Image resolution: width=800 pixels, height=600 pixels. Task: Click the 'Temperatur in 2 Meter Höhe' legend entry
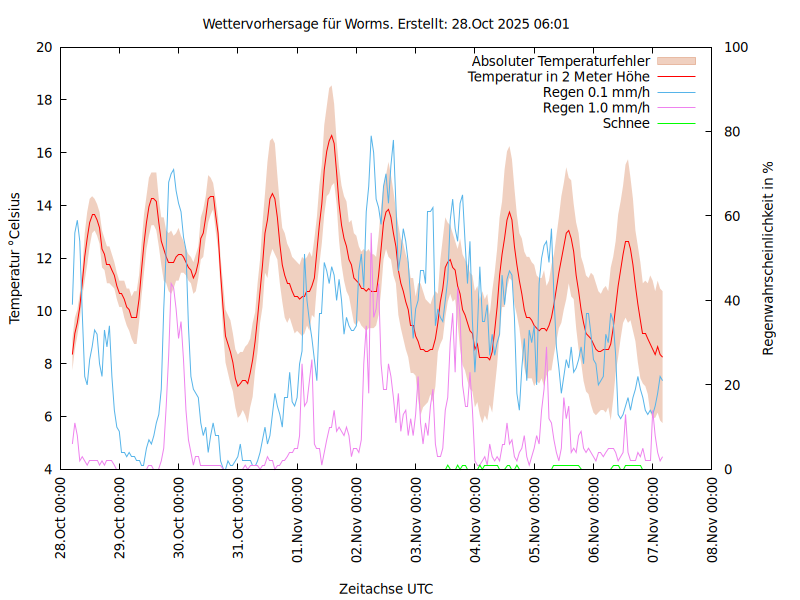click(x=559, y=77)
